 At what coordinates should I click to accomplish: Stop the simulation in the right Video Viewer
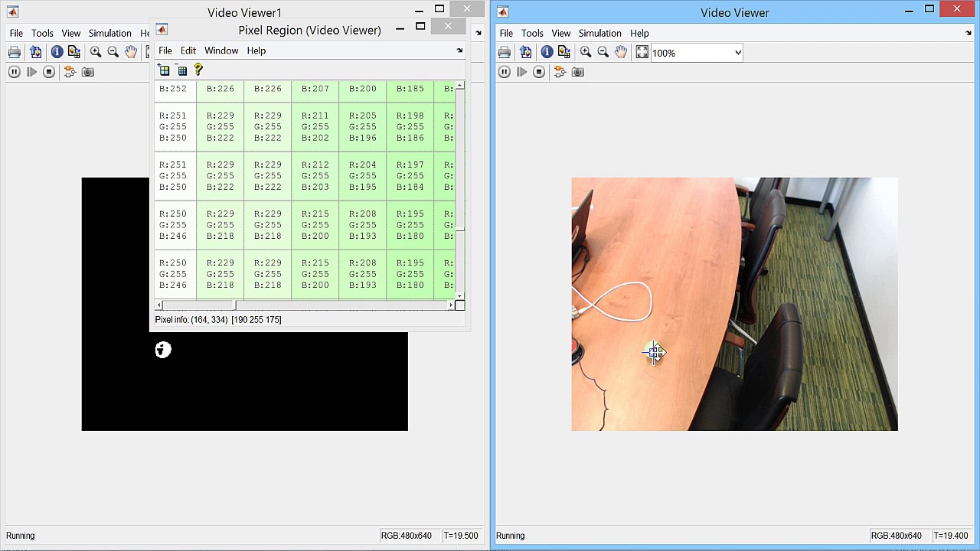pyautogui.click(x=539, y=72)
